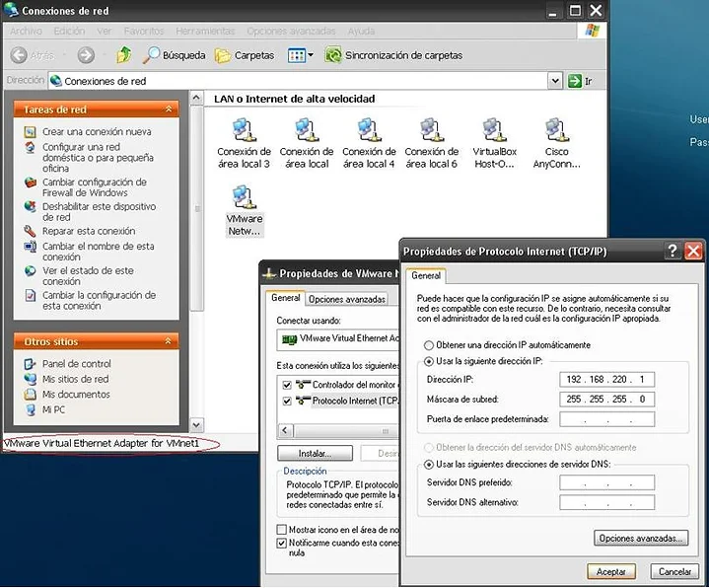The height and width of the screenshot is (588, 709).
Task: Open Búsqueda search in toolbar
Action: pos(174,55)
